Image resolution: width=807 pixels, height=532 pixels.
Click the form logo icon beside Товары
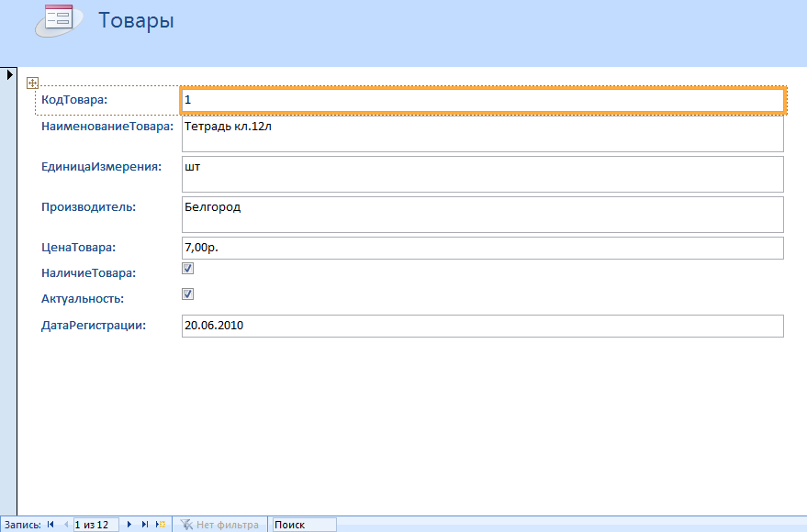[x=59, y=20]
